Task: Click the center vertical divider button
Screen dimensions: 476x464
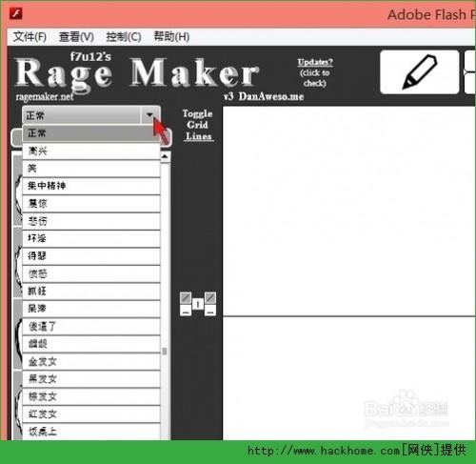Action: (198, 304)
